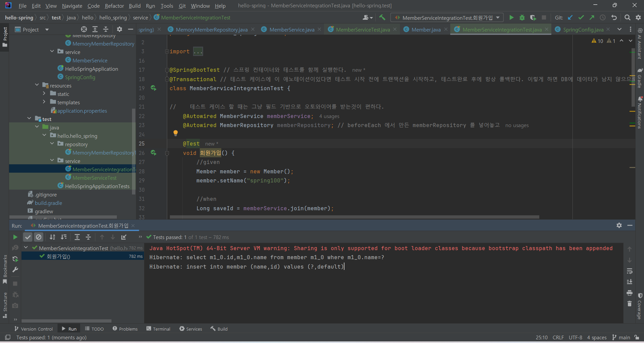Toggle show ignored tests button
644x343 pixels.
[x=39, y=237]
